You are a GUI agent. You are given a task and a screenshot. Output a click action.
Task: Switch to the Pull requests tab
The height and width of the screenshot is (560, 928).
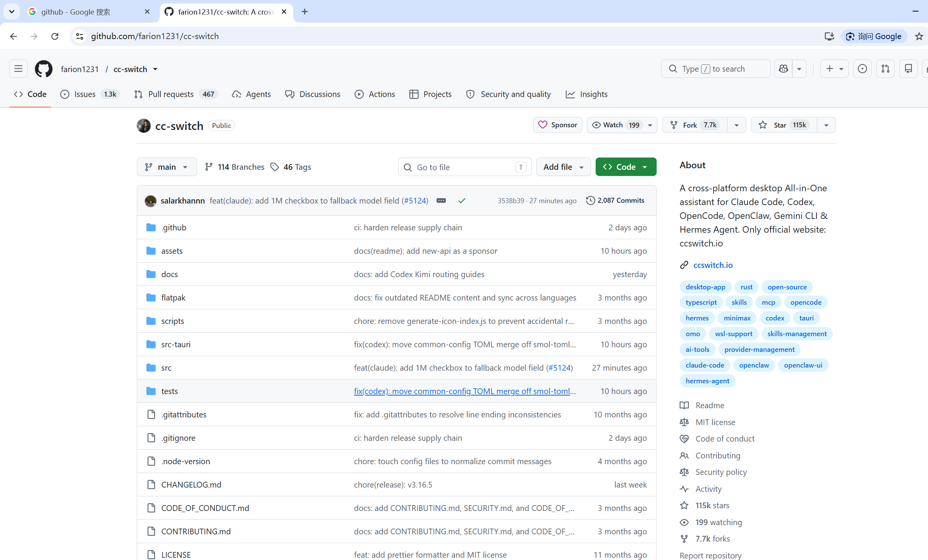[x=176, y=94]
